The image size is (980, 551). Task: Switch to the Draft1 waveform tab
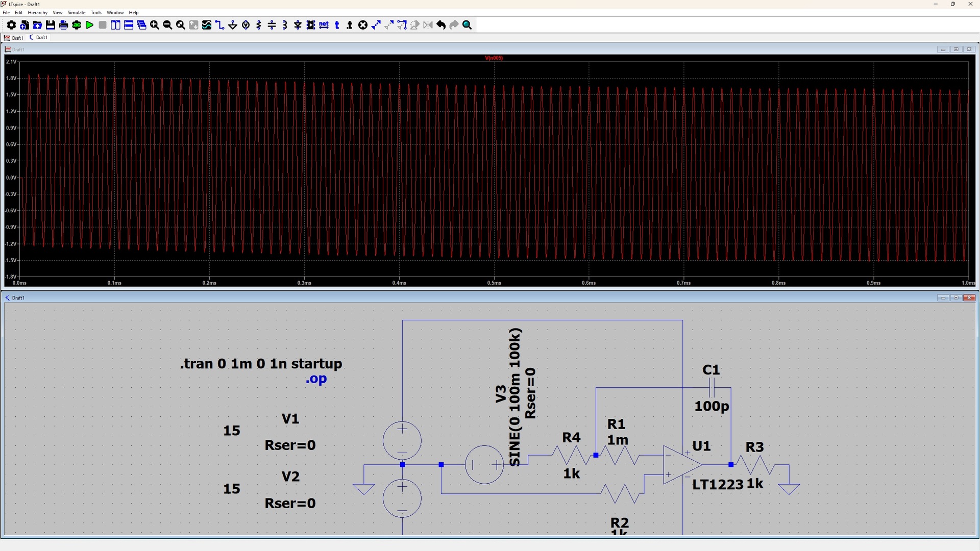coord(14,38)
